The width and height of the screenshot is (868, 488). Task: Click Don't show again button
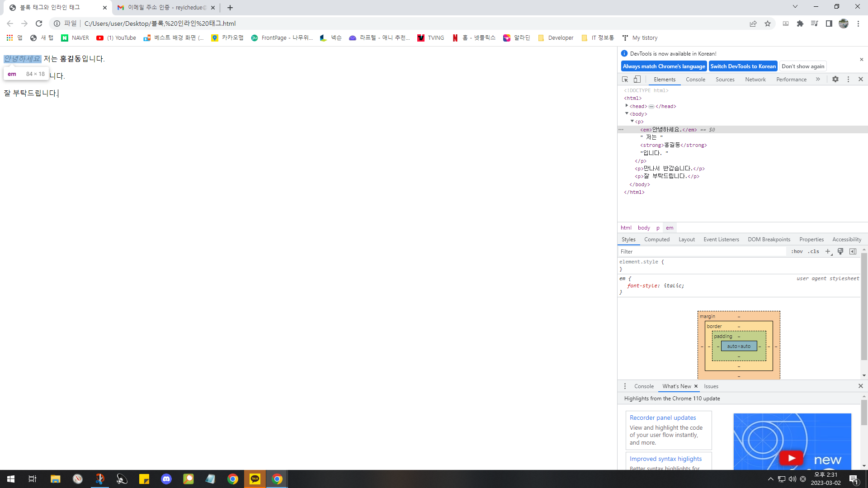[803, 66]
